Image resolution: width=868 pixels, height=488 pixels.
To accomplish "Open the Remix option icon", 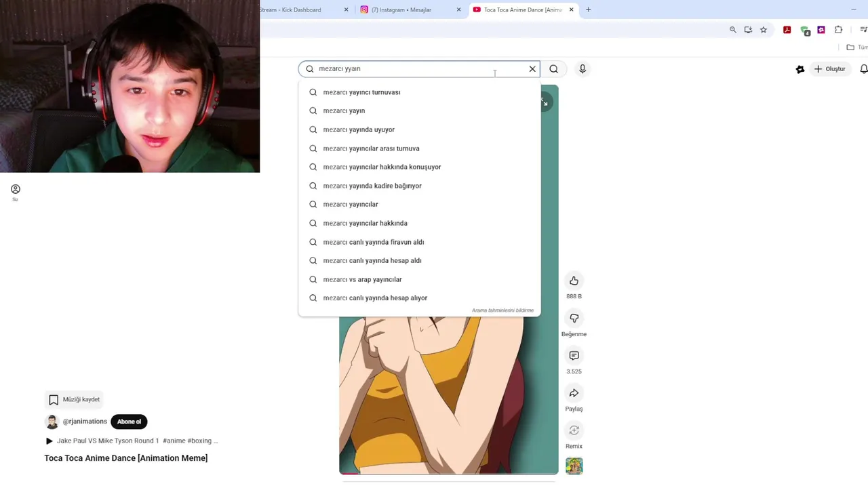I will pyautogui.click(x=574, y=430).
